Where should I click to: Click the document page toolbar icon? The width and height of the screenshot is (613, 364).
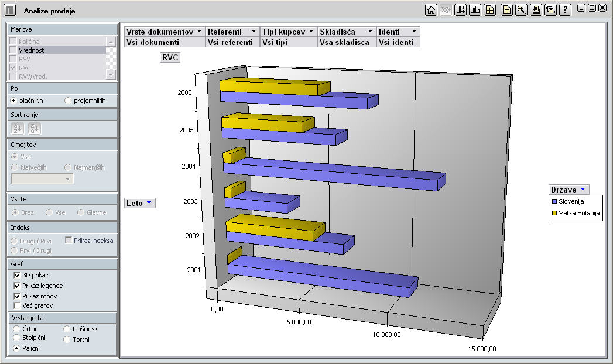tap(506, 10)
